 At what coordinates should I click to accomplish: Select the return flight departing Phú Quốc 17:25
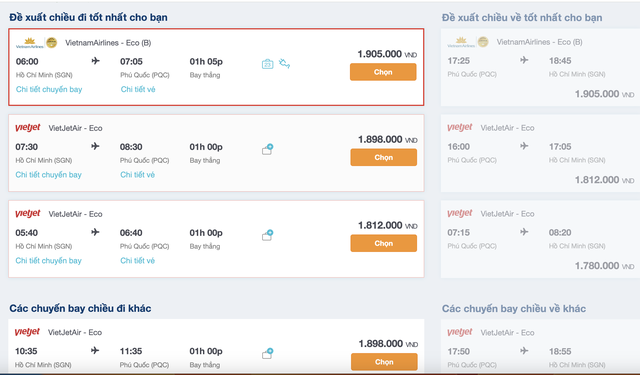(540, 67)
